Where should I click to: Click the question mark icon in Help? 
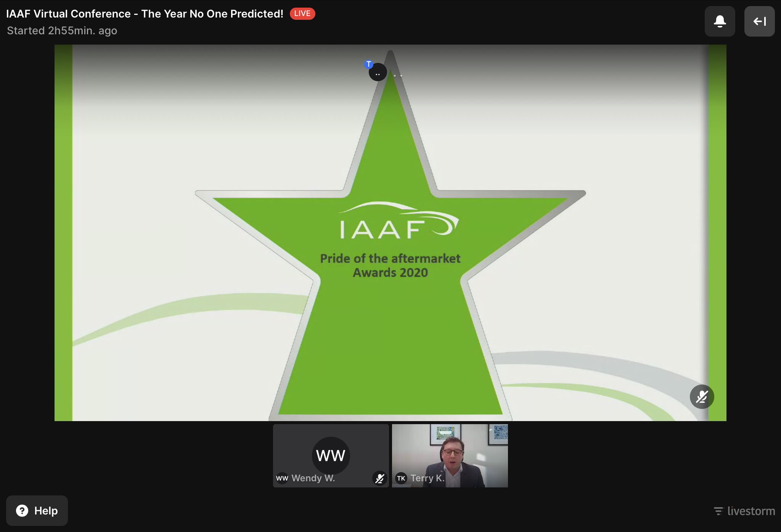pyautogui.click(x=22, y=511)
